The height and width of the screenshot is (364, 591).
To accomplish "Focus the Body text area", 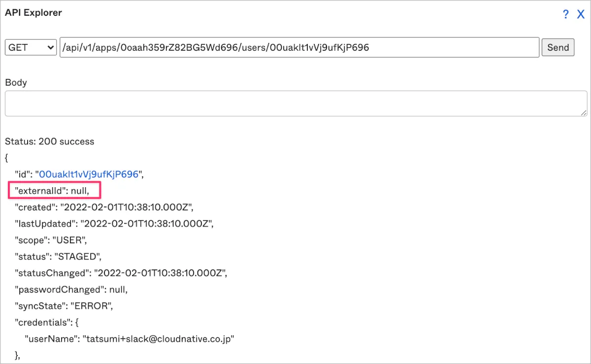I will (x=295, y=103).
